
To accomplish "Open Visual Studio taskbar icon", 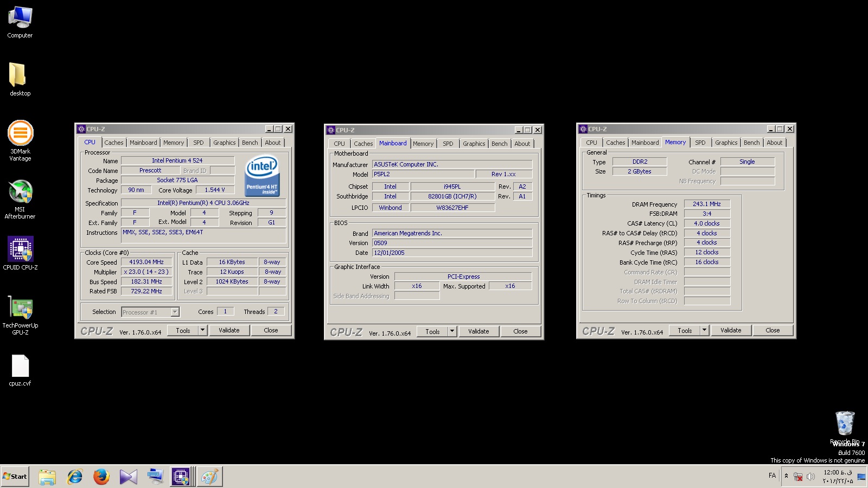I will coord(129,477).
